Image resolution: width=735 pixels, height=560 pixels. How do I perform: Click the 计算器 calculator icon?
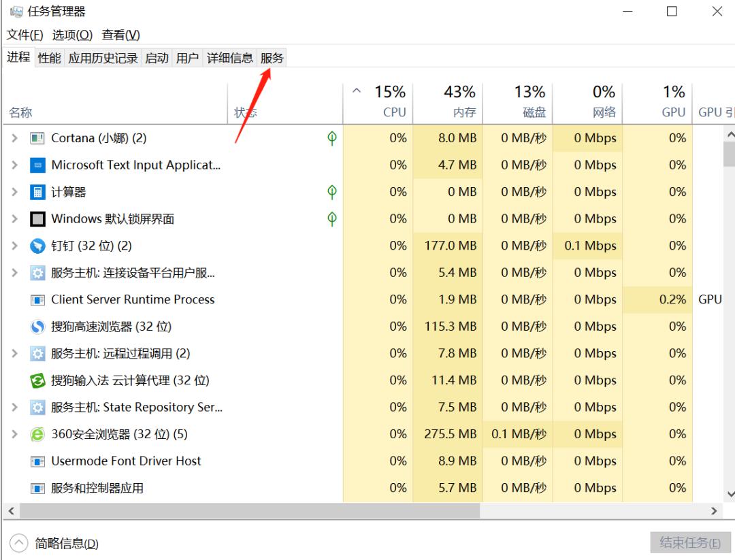pos(37,192)
